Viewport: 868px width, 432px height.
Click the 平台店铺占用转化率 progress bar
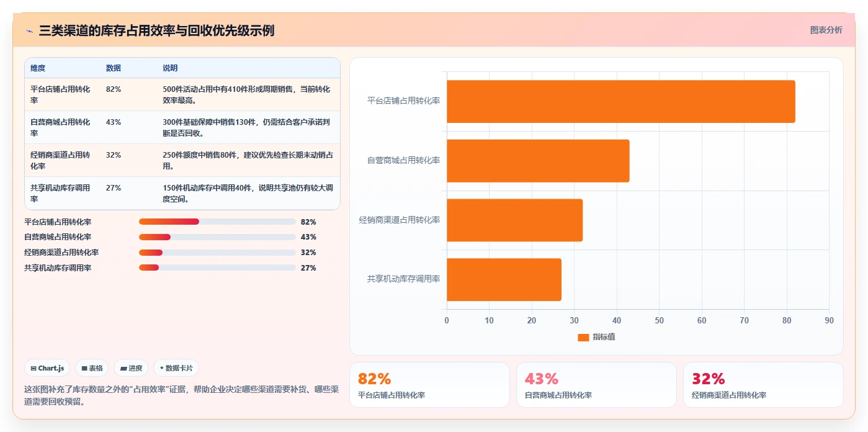[217, 222]
